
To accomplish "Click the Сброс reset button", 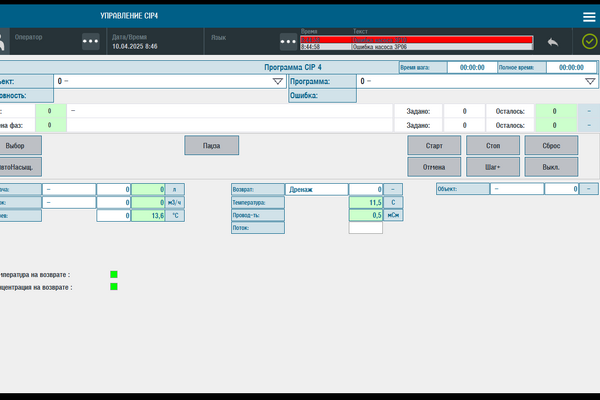I will pos(551,146).
